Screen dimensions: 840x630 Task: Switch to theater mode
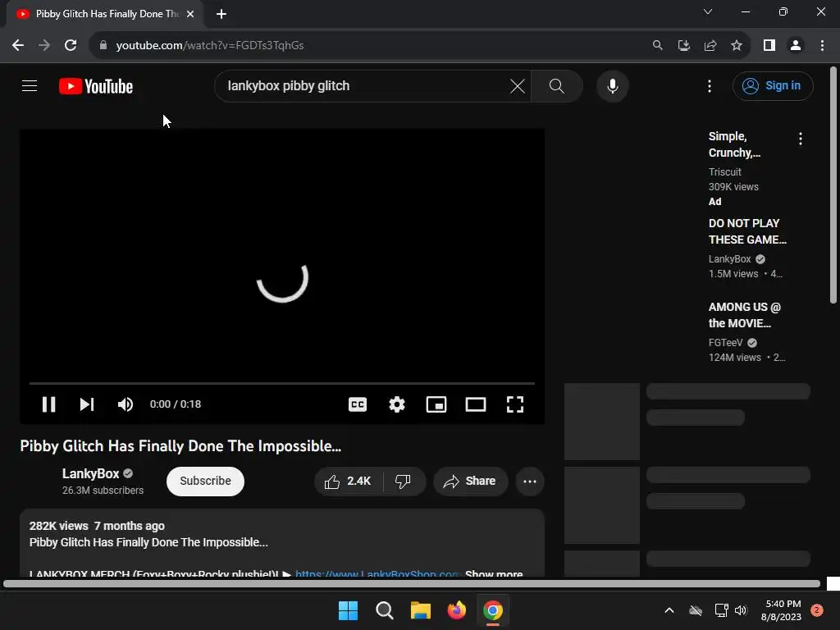[476, 404]
